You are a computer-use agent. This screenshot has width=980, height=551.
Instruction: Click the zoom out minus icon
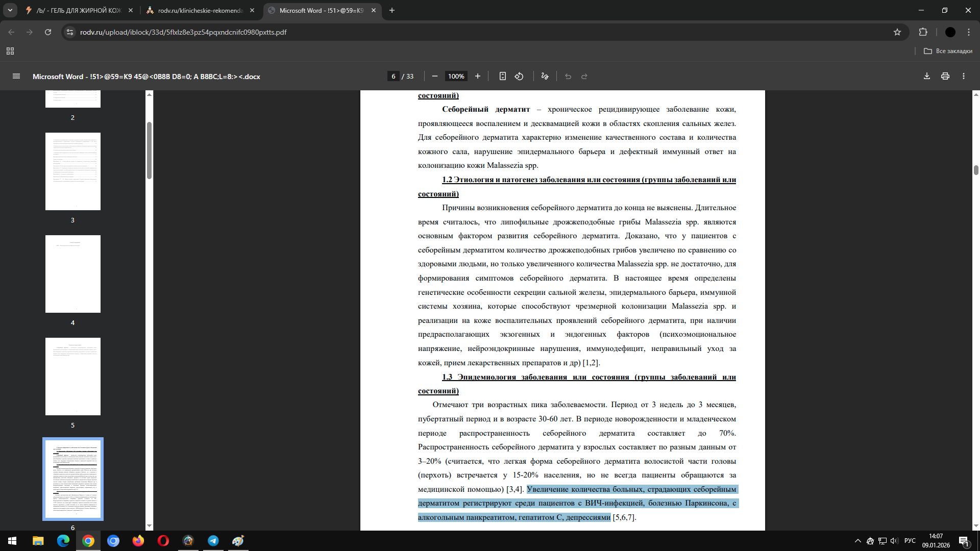(x=435, y=77)
